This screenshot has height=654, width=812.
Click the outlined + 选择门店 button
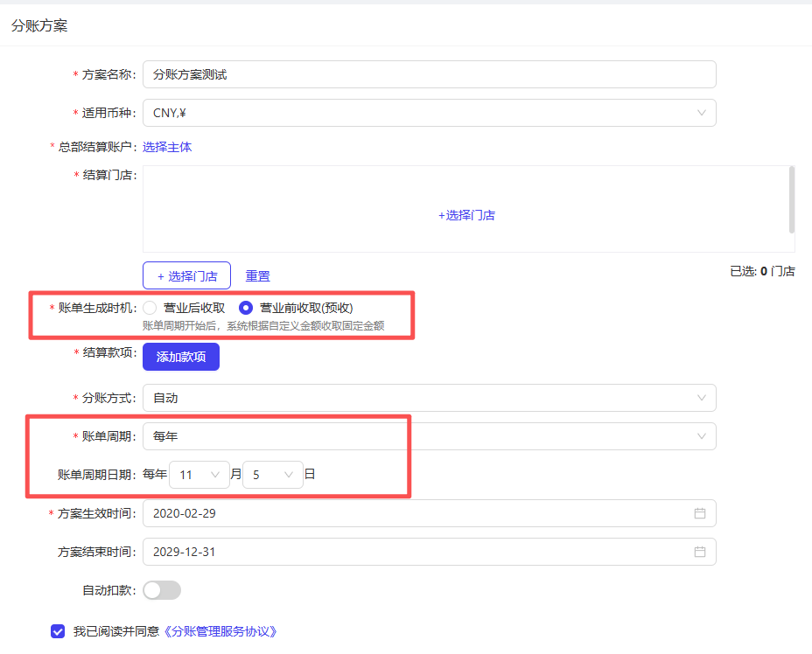click(x=186, y=275)
